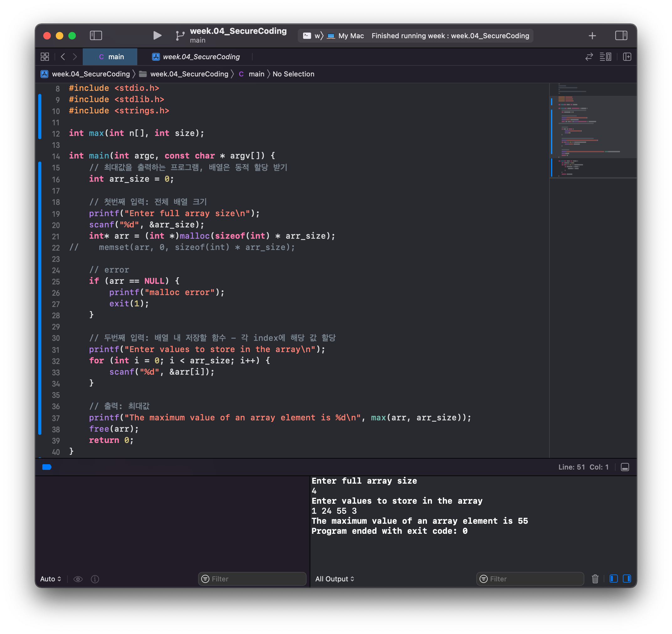Toggle the navigator sidebar panel

click(96, 35)
